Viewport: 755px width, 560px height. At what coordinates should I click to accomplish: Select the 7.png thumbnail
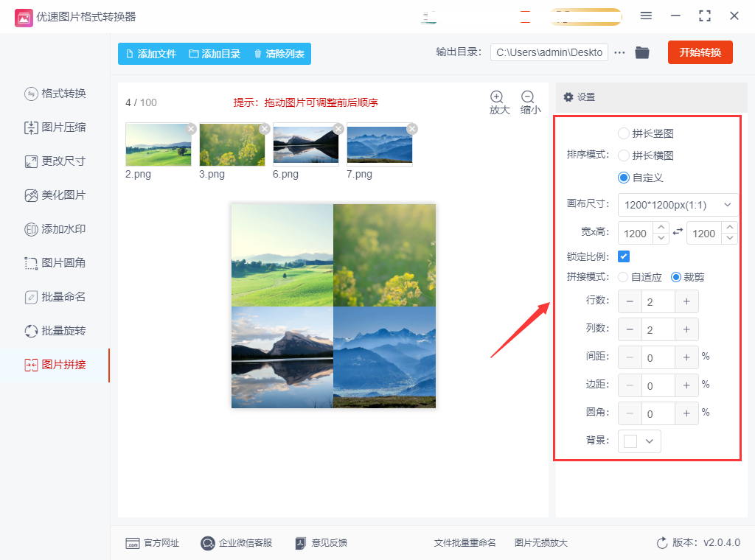click(x=380, y=144)
